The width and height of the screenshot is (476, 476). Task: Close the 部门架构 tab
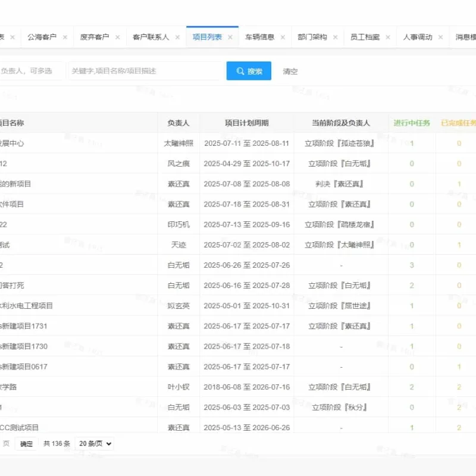point(335,37)
